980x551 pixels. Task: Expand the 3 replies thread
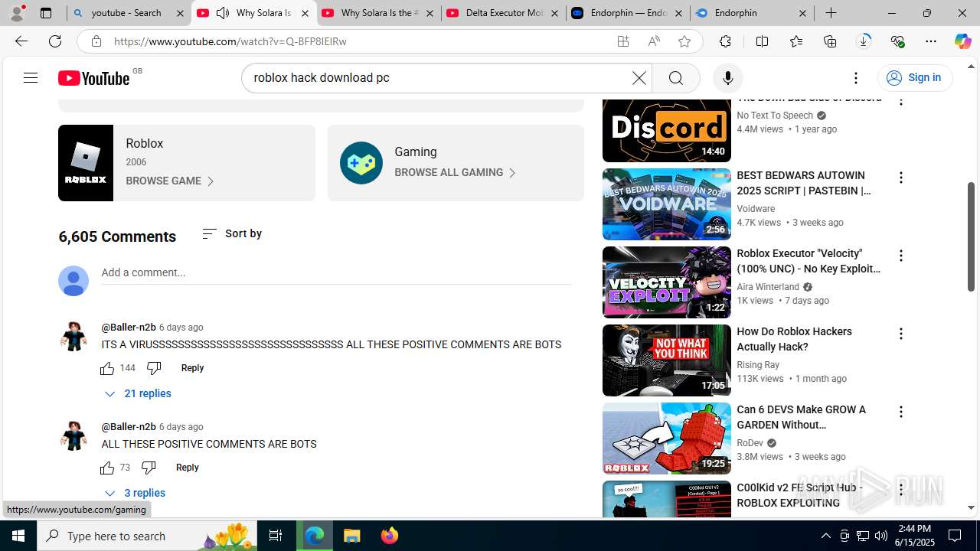click(135, 493)
